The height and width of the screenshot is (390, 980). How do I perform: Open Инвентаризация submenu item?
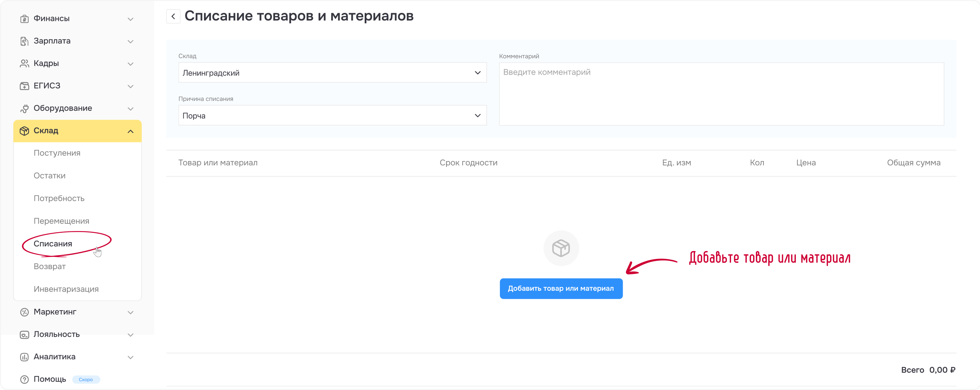[66, 289]
